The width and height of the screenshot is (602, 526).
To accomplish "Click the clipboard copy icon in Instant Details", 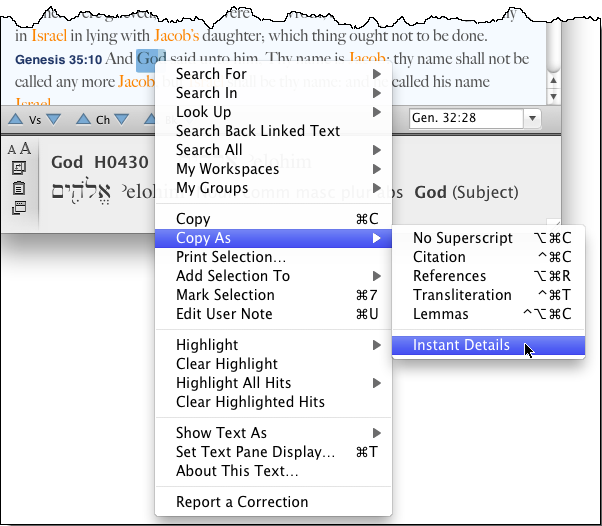I will [x=18, y=188].
